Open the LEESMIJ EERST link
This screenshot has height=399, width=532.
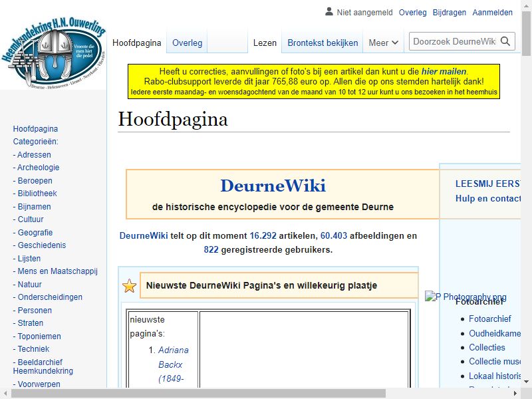tap(487, 184)
